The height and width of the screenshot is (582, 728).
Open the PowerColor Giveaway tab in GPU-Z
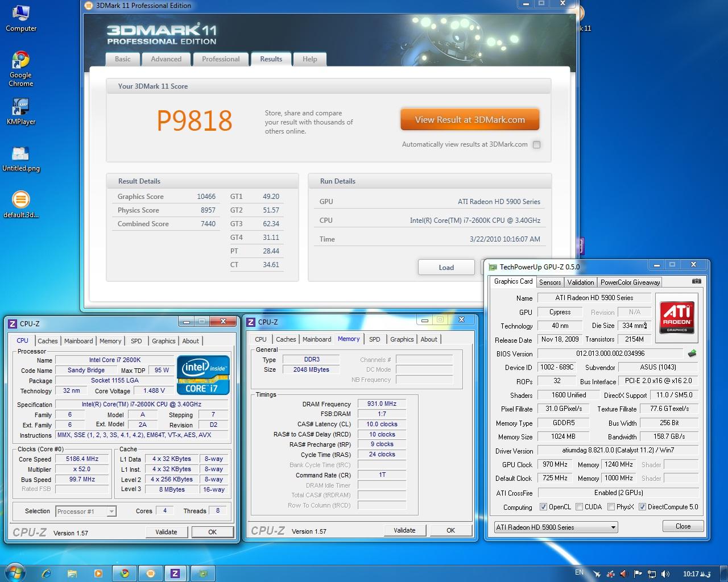[x=630, y=282]
